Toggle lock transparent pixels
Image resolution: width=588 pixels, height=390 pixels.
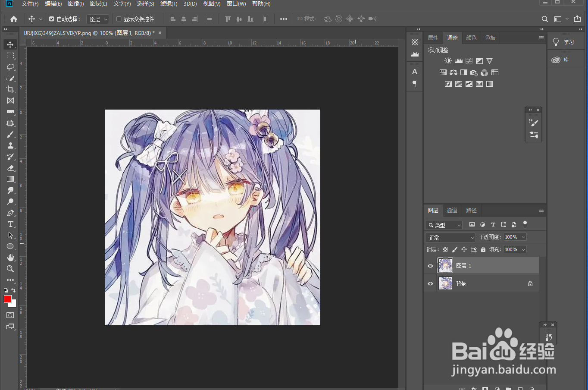[x=445, y=249]
